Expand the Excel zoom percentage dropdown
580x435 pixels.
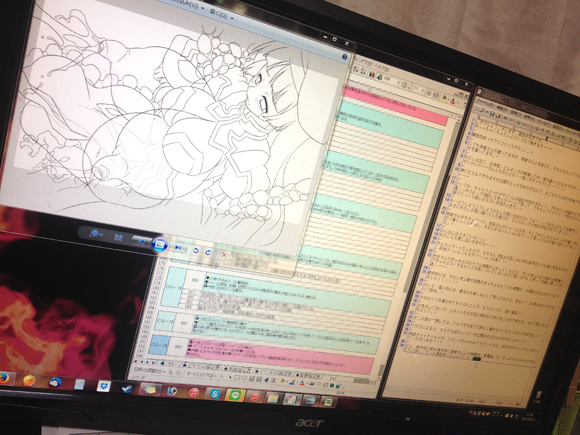click(x=398, y=83)
